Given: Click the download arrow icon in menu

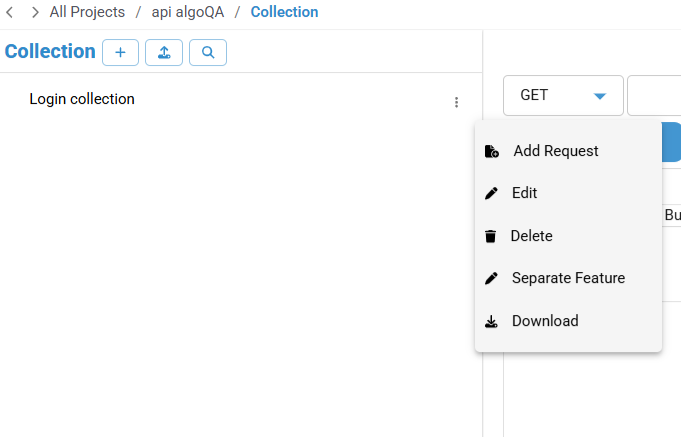Looking at the screenshot, I should point(491,321).
